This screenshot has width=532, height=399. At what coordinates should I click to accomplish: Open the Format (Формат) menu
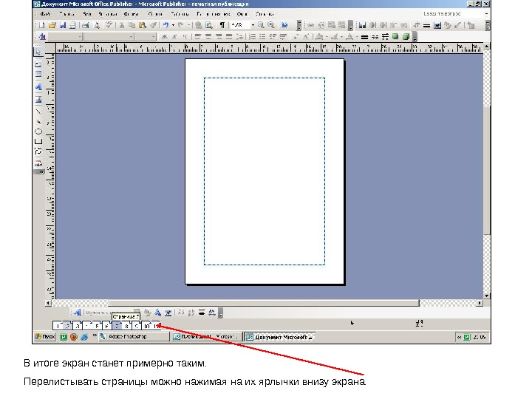click(x=132, y=14)
